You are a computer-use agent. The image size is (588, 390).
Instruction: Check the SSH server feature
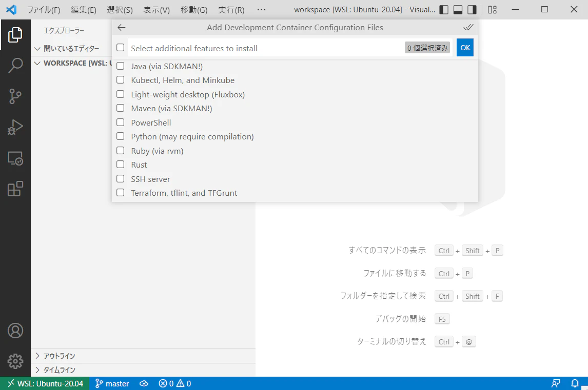tap(121, 178)
